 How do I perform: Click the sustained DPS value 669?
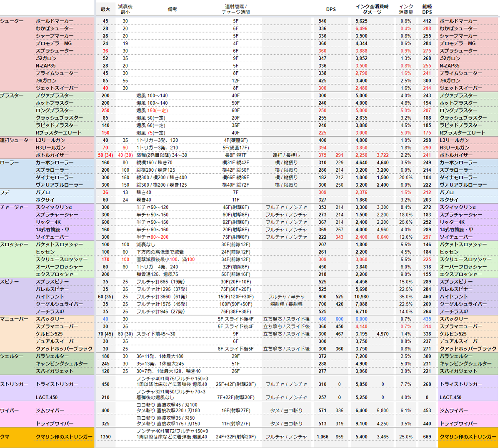point(427,437)
